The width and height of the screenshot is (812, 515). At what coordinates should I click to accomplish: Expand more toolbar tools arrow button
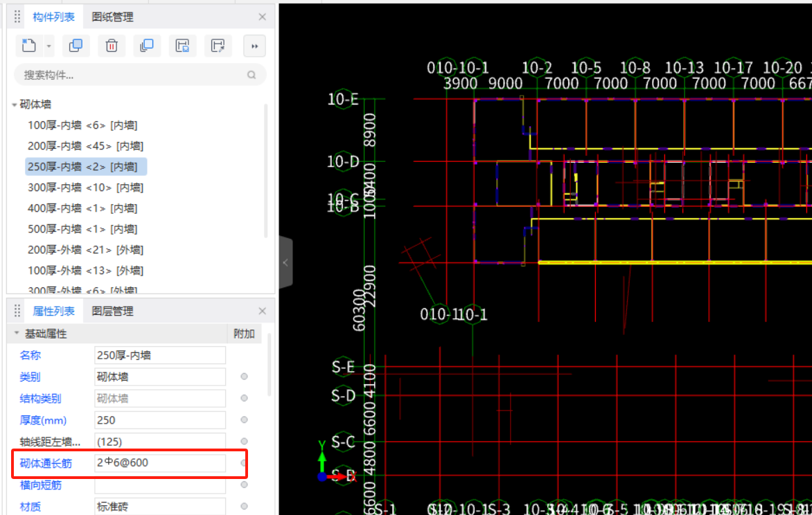pyautogui.click(x=254, y=46)
